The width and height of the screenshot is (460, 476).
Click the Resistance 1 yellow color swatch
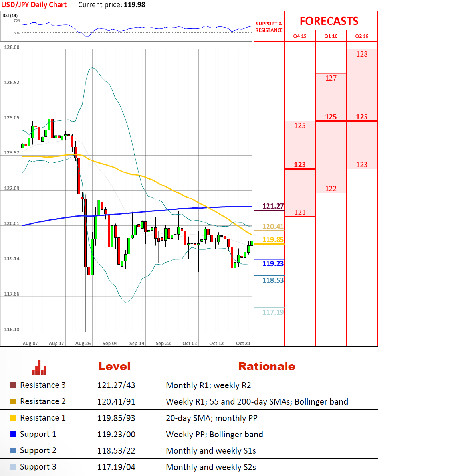pyautogui.click(x=13, y=418)
